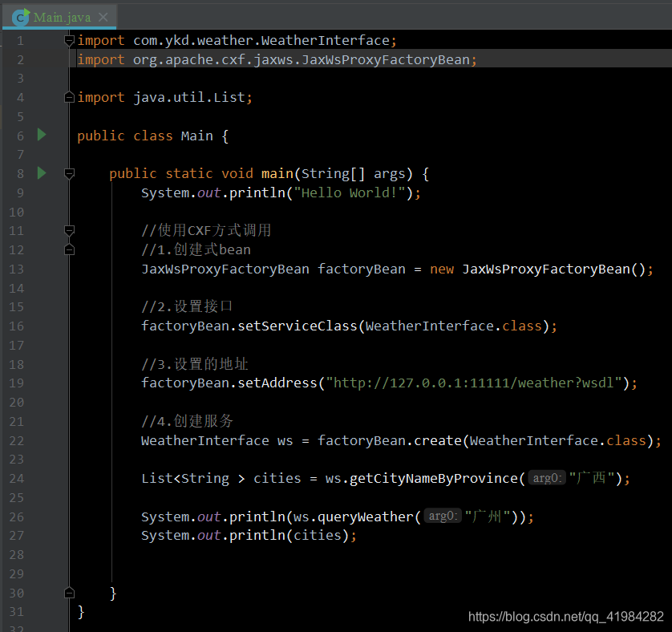Click line number 24 in the gutter

pyautogui.click(x=16, y=479)
